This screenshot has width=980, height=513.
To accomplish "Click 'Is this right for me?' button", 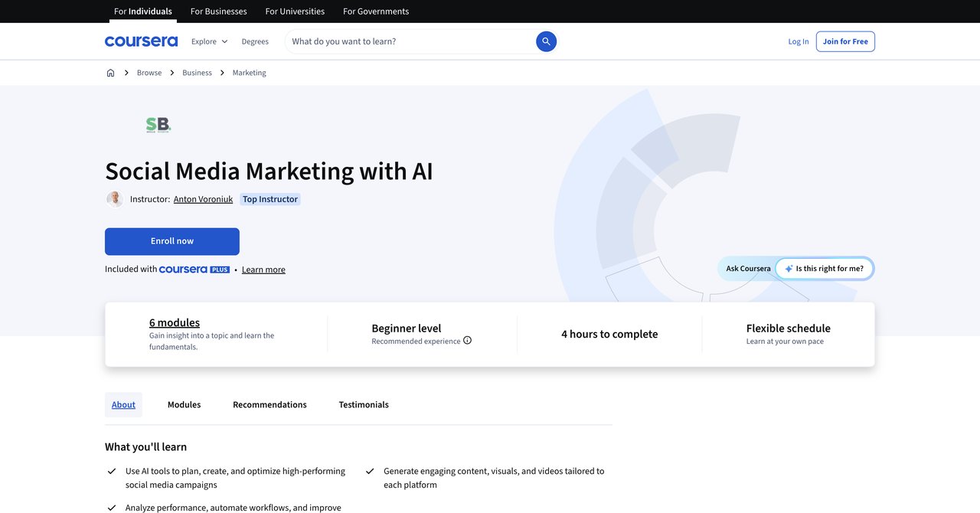I will 824,269.
